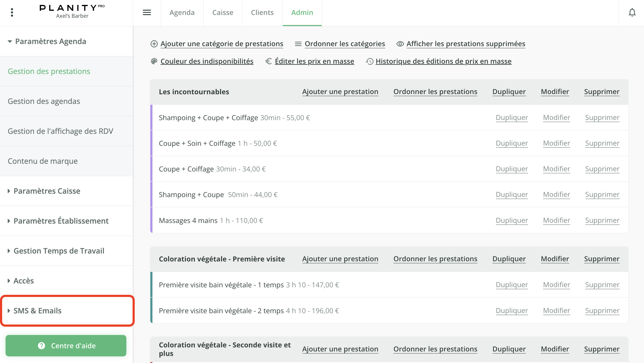This screenshot has width=644, height=363.
Task: Open the three-dot options menu next to Planity logo
Action: pyautogui.click(x=12, y=12)
